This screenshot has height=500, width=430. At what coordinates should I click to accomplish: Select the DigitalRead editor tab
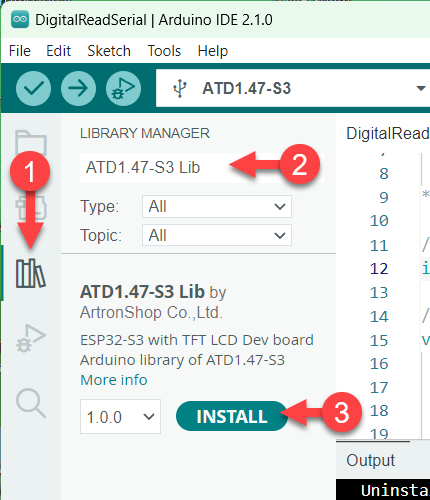[x=388, y=133]
